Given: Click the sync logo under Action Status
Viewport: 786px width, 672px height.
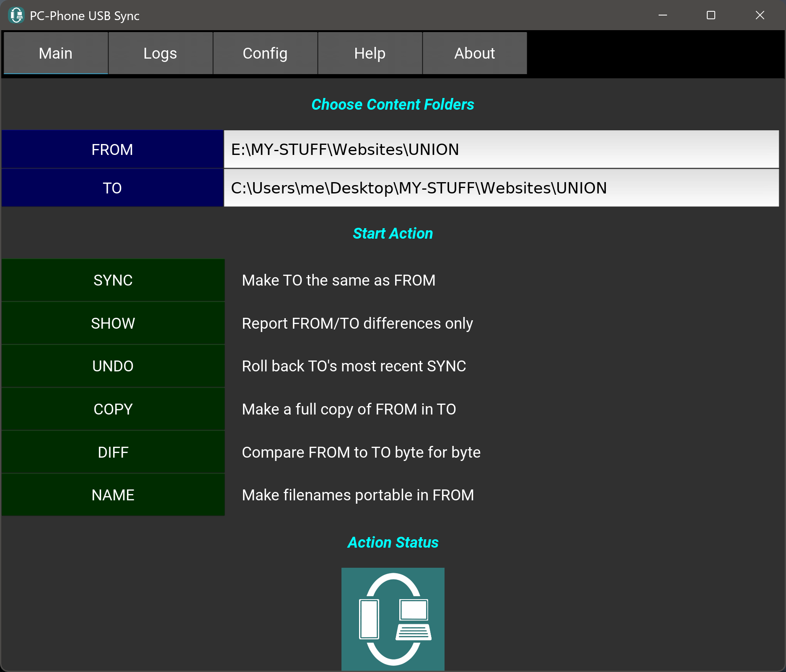Looking at the screenshot, I should tap(393, 619).
